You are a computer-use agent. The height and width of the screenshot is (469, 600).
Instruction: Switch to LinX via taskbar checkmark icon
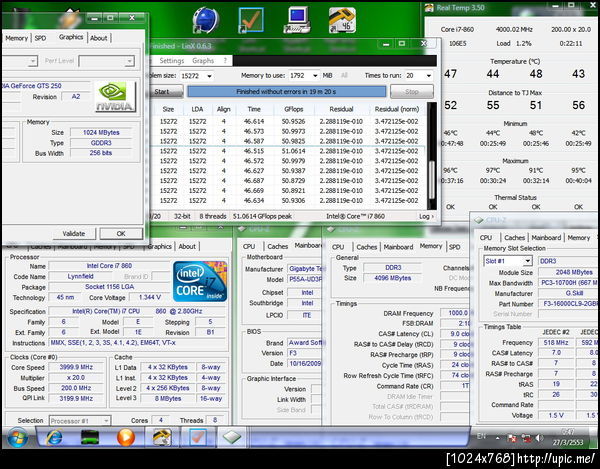[x=197, y=437]
